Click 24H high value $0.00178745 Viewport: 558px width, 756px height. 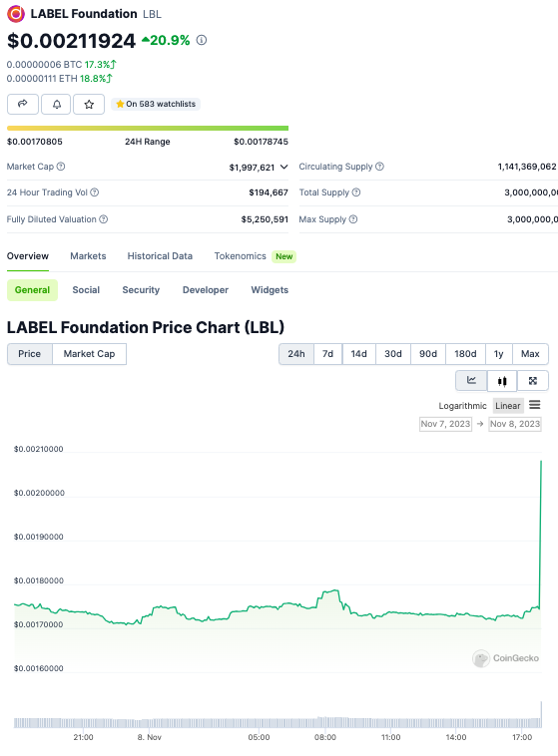point(262,142)
